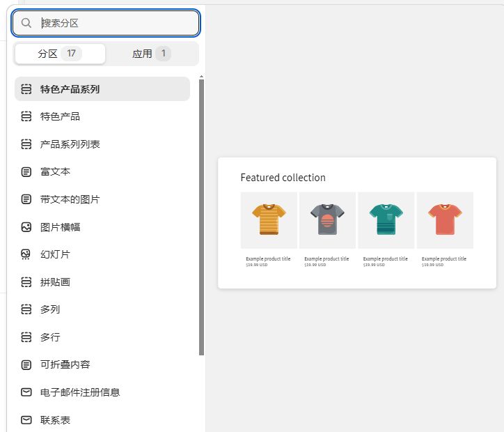Image resolution: width=504 pixels, height=432 pixels.
Task: Click the section icon beside 特色产品系列
Action: 26,89
